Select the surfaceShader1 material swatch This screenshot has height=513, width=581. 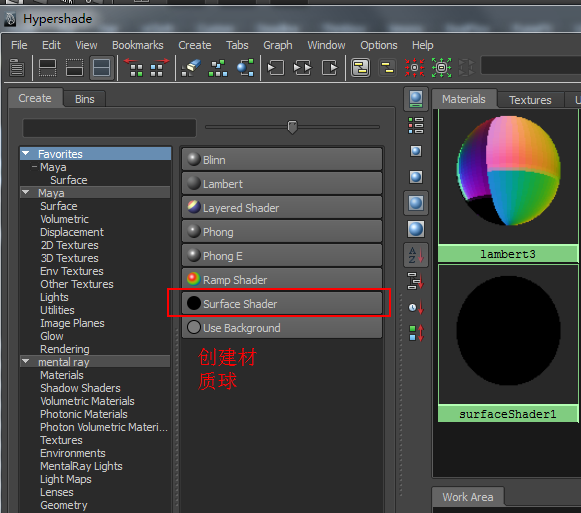(x=508, y=343)
